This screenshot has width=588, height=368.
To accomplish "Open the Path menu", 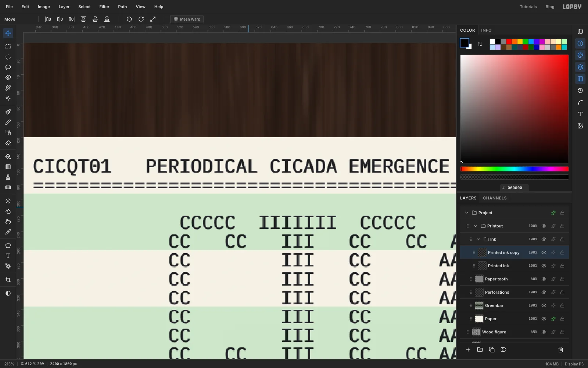I will pos(122,7).
